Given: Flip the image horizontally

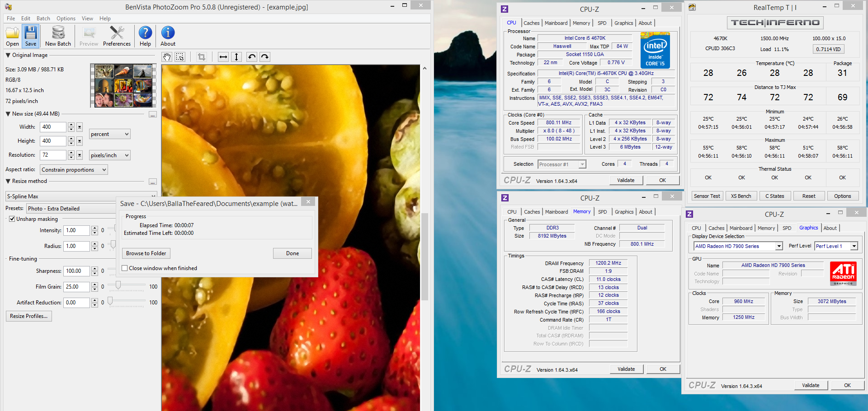Looking at the screenshot, I should tap(223, 57).
